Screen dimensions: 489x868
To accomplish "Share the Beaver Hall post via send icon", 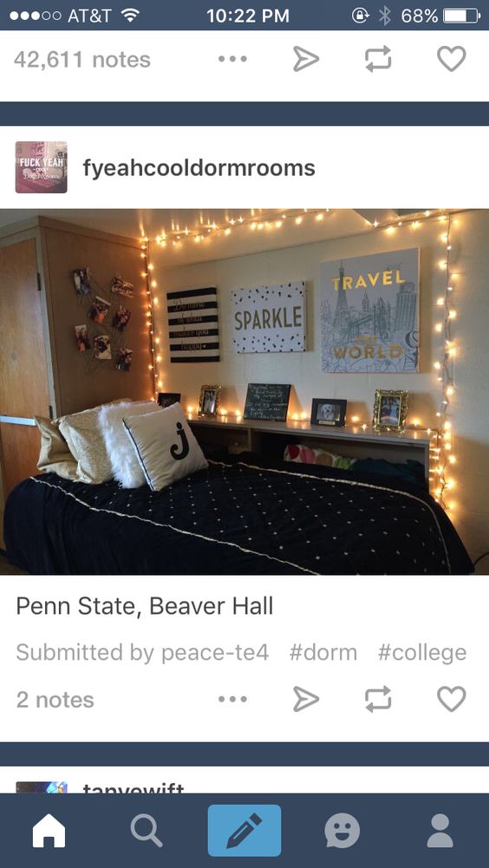I will click(x=306, y=699).
